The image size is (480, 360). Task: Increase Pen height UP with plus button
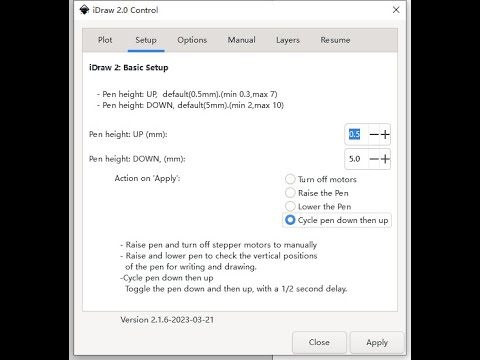[x=385, y=135]
